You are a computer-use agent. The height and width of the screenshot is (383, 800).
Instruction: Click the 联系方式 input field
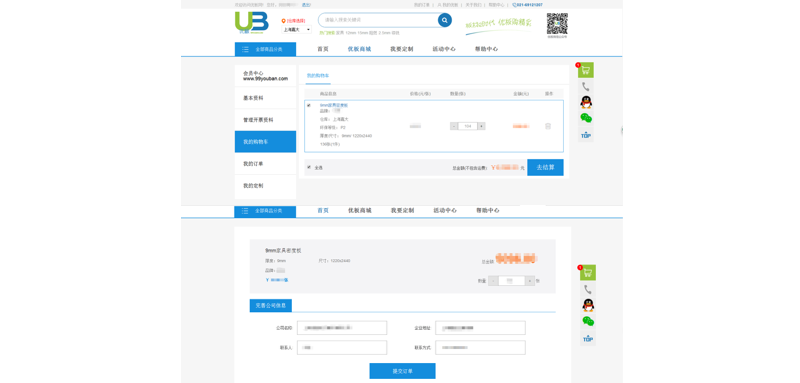pyautogui.click(x=481, y=347)
